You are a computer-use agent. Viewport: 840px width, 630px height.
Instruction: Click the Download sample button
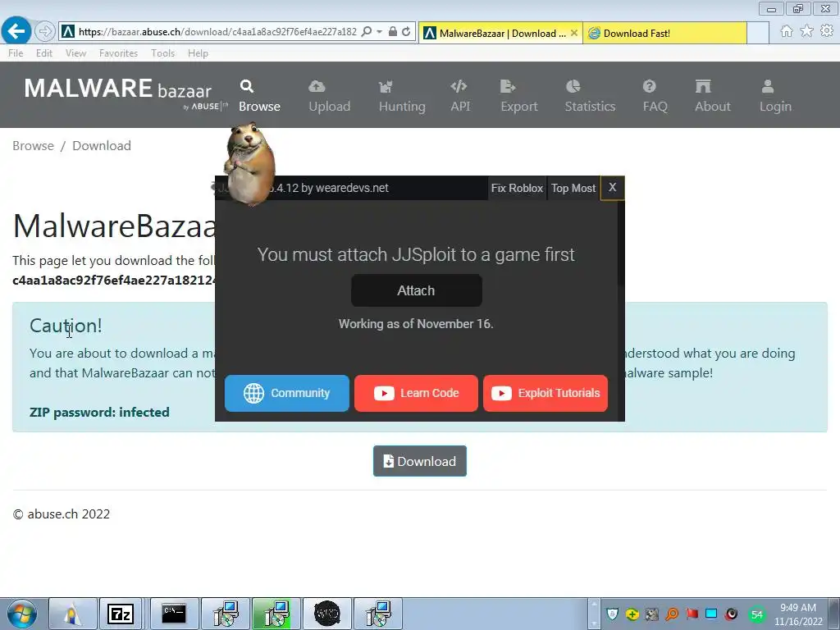(x=419, y=461)
